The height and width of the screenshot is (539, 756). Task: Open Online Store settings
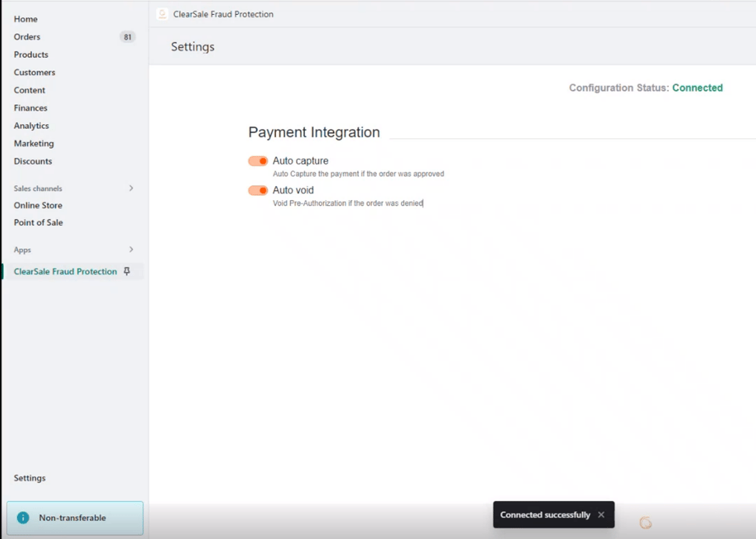tap(37, 205)
